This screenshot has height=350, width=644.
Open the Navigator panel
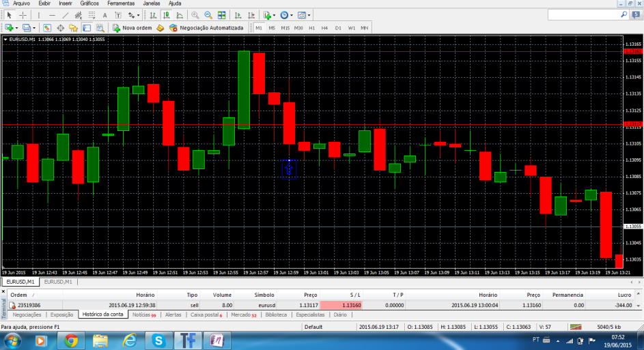click(x=73, y=28)
